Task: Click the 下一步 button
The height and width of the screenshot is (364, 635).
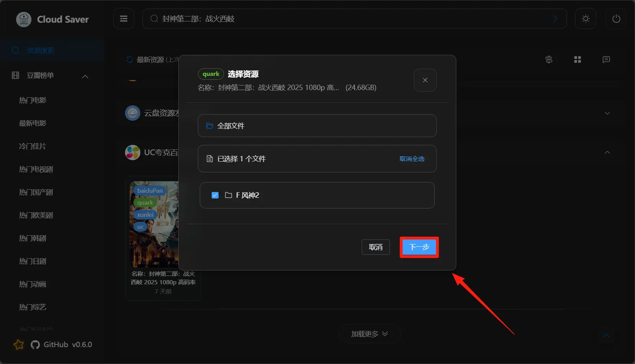Action: click(x=419, y=247)
